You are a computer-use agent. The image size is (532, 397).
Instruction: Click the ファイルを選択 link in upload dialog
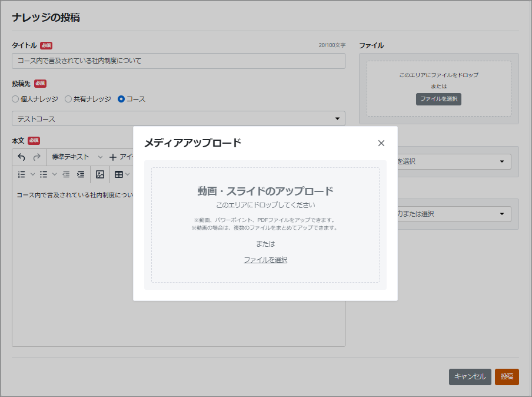pyautogui.click(x=265, y=260)
